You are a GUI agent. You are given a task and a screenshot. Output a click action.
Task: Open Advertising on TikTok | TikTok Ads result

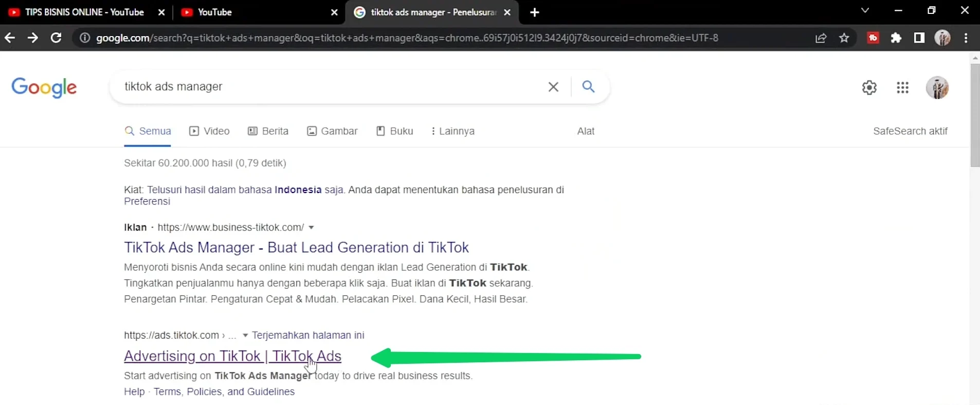[232, 356]
